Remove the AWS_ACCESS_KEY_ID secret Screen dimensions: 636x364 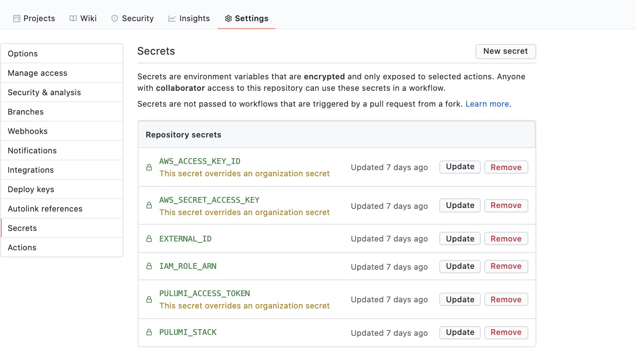[x=506, y=167]
